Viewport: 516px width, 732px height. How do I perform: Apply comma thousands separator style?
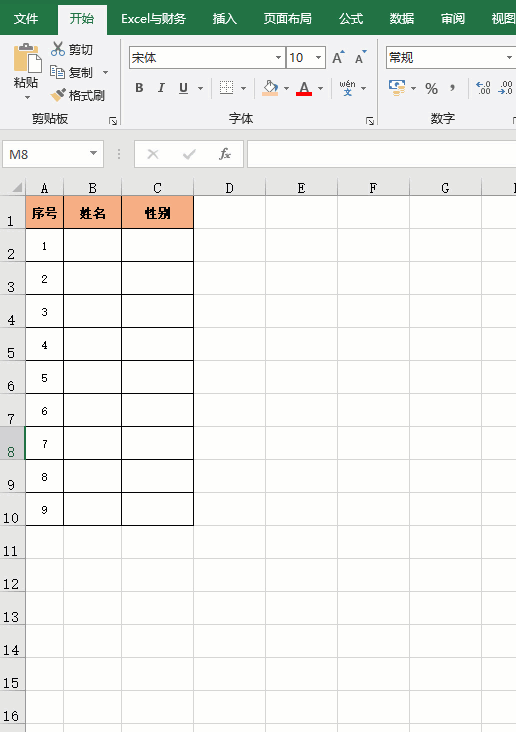tap(452, 88)
